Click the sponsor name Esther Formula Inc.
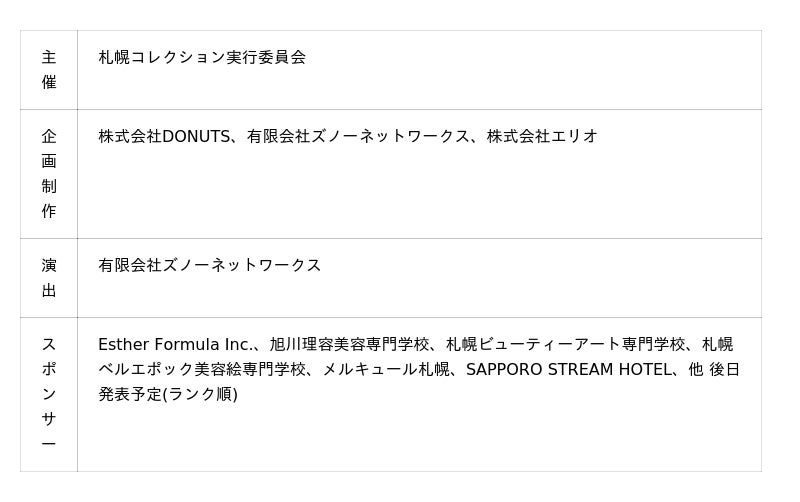The width and height of the screenshot is (800, 502). pos(175,344)
